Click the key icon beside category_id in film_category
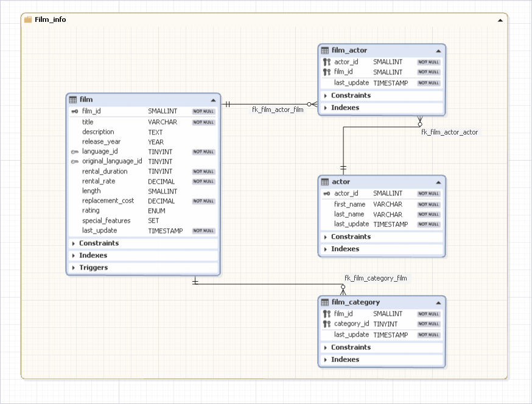532x404 pixels. coord(326,324)
